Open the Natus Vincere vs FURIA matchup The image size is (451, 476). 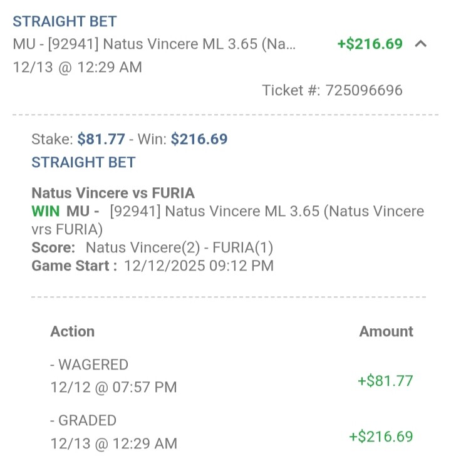pyautogui.click(x=113, y=193)
